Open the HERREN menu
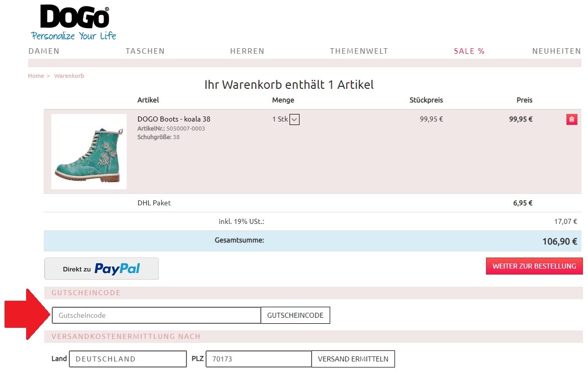The height and width of the screenshot is (373, 588). pos(247,51)
